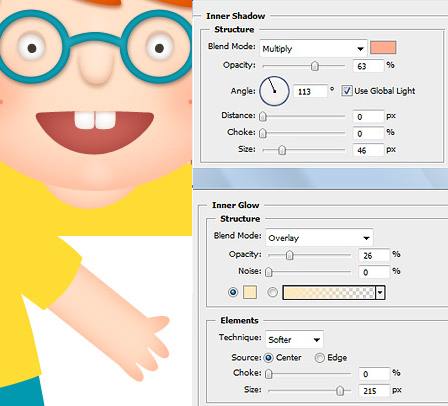Viewport: 448px width, 406px height.
Task: Click the Inner Glow gradient preview bar
Action: (x=329, y=292)
